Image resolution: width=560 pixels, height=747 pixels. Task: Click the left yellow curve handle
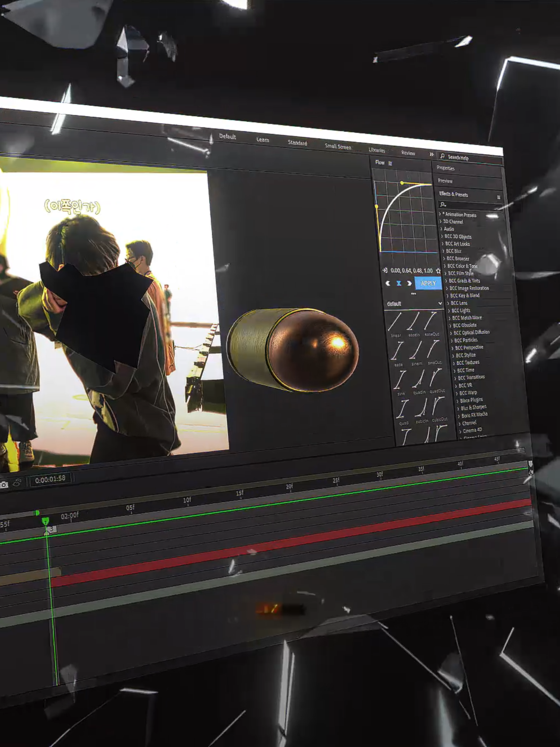click(x=376, y=207)
